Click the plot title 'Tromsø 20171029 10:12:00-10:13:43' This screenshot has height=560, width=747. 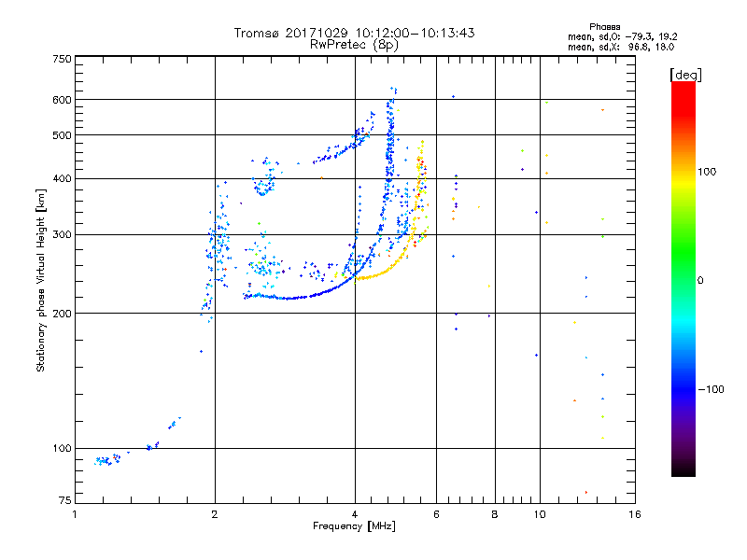(354, 33)
